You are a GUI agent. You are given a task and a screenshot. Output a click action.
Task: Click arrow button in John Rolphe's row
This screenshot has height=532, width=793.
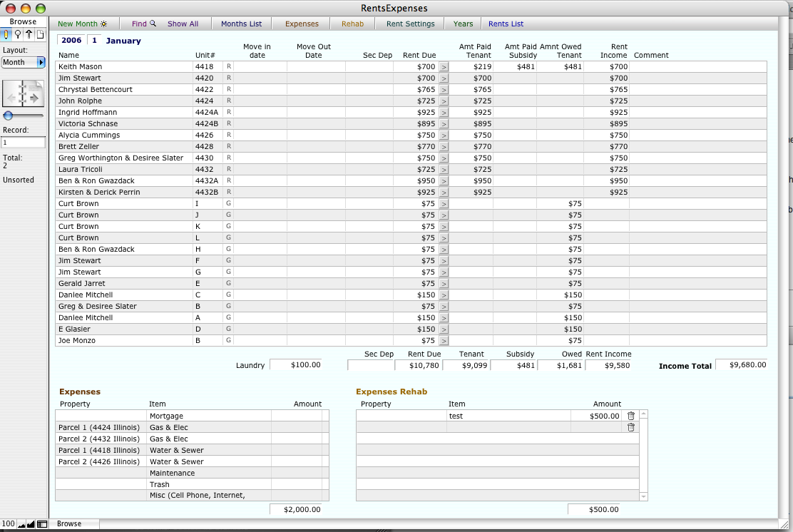tap(444, 101)
